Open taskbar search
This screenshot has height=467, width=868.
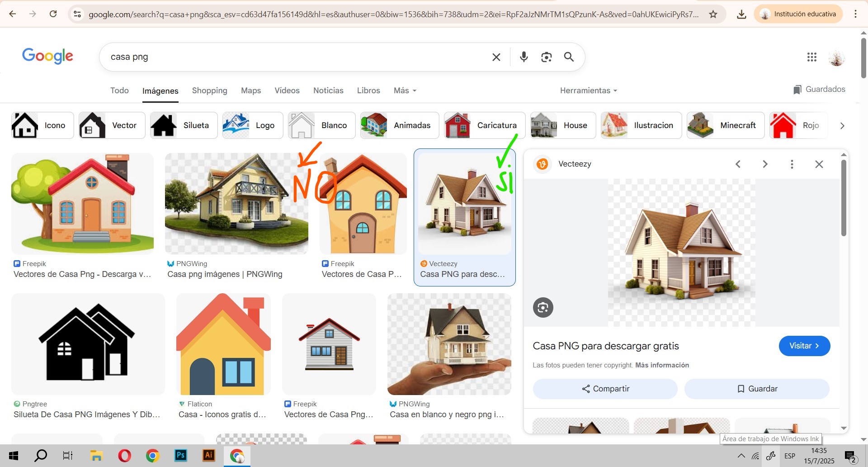(41, 456)
